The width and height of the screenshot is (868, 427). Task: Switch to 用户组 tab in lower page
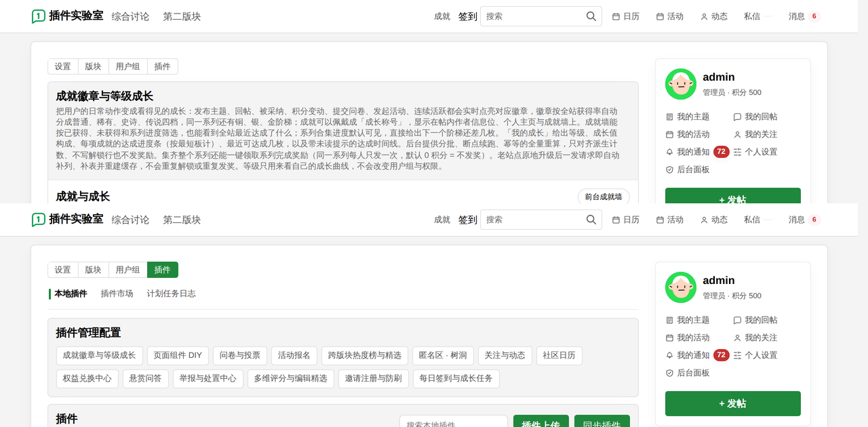(127, 270)
